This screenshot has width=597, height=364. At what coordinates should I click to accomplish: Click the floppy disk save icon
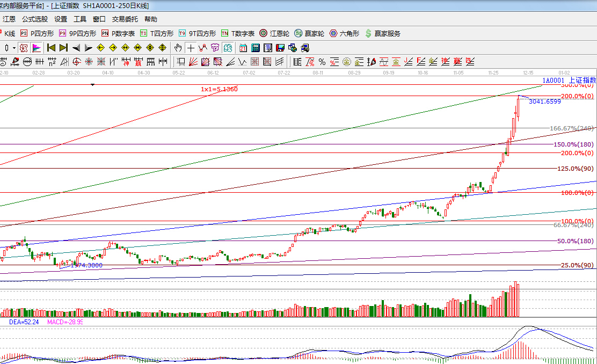[280, 48]
